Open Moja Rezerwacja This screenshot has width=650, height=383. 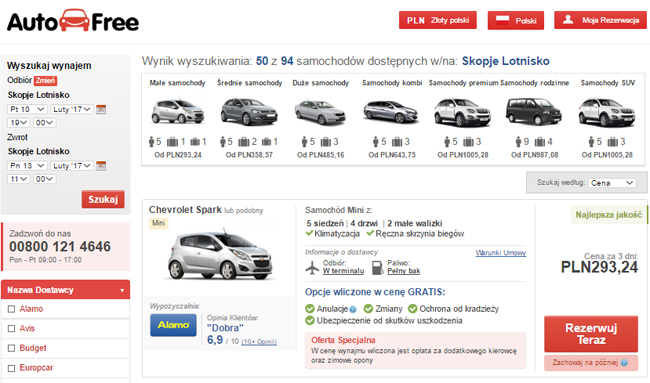click(600, 20)
